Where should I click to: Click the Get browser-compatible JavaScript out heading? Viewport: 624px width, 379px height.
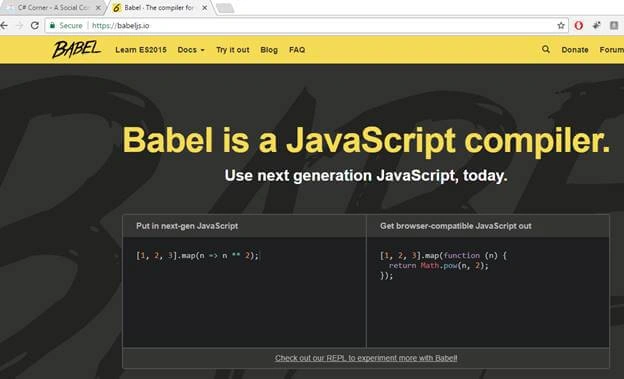pos(456,226)
